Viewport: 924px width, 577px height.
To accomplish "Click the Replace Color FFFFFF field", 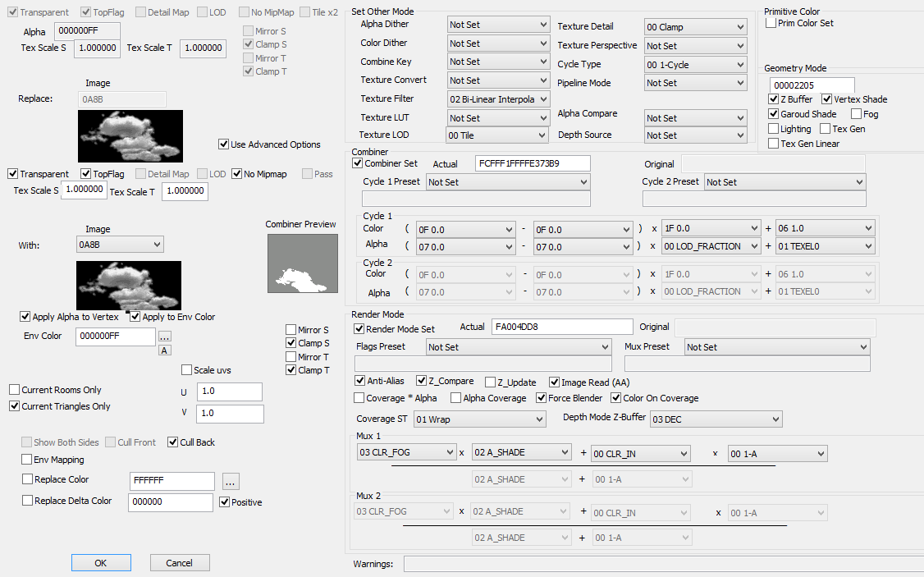I will point(172,481).
